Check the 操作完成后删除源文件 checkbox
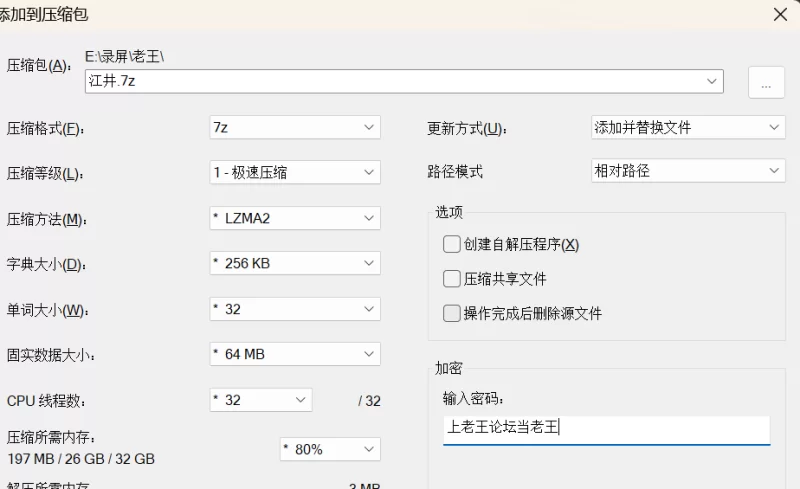 (x=452, y=313)
